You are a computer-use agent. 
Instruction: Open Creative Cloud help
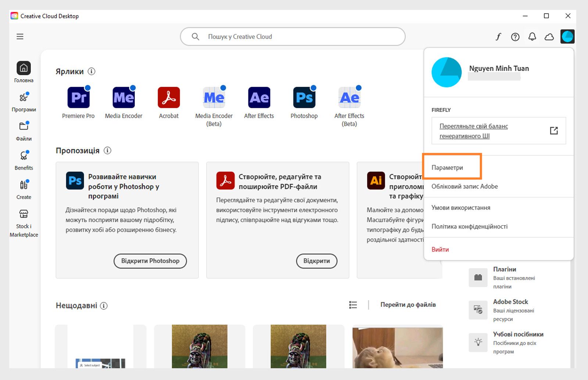[515, 37]
